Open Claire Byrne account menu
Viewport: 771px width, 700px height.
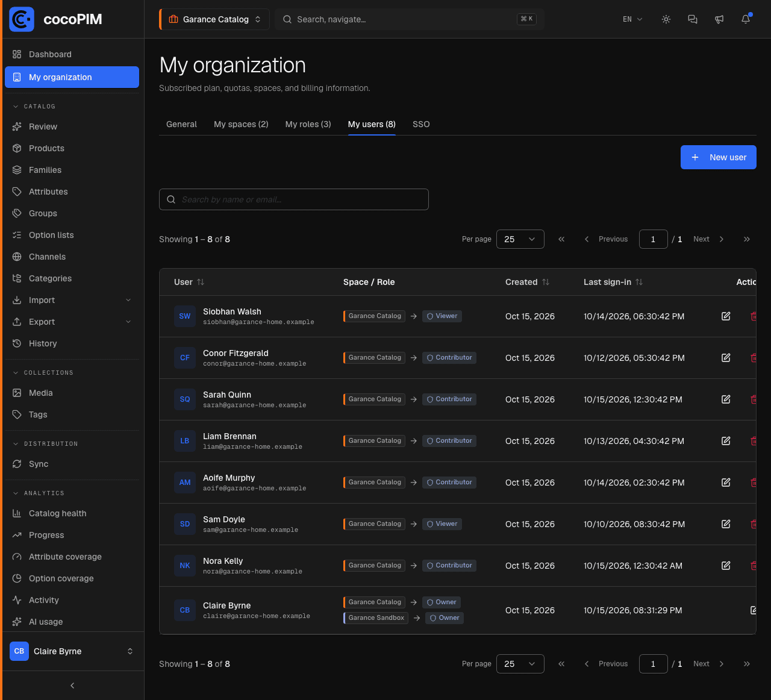(72, 651)
